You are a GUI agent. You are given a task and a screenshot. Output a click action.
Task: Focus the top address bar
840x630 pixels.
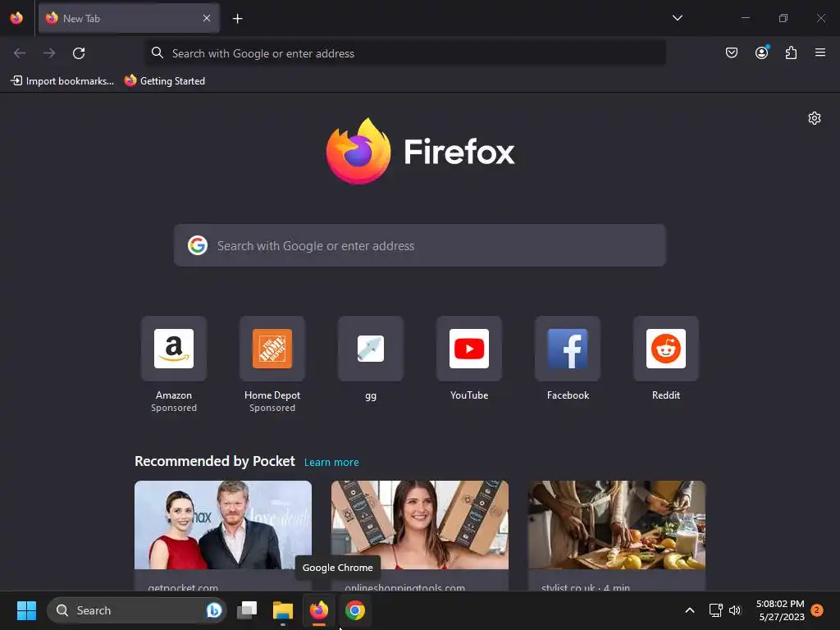pyautogui.click(x=405, y=53)
